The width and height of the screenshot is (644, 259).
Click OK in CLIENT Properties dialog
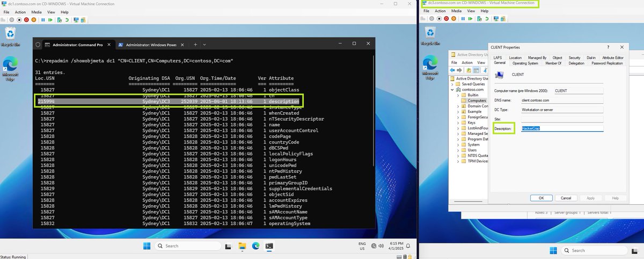[541, 198]
